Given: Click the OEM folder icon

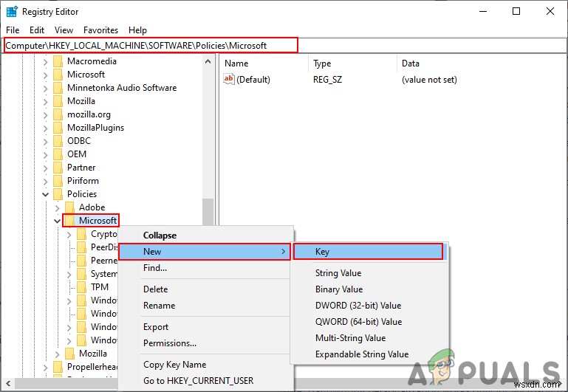Looking at the screenshot, I should click(x=58, y=154).
